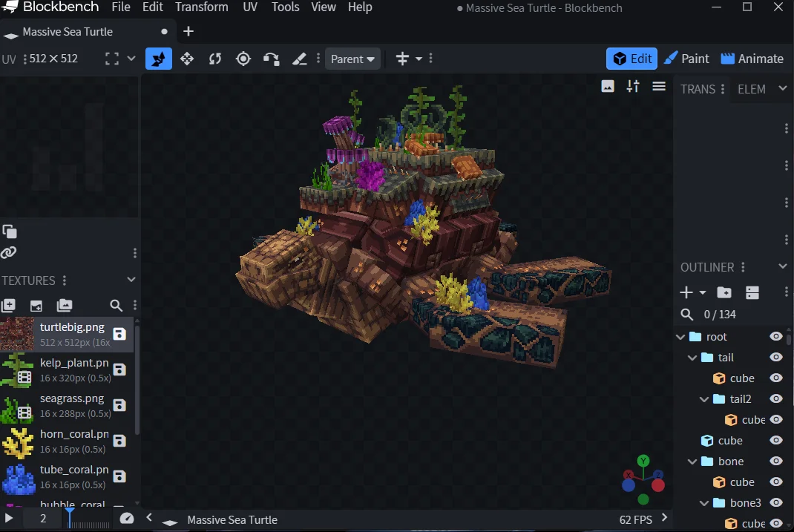Switch to Paint mode

point(686,59)
